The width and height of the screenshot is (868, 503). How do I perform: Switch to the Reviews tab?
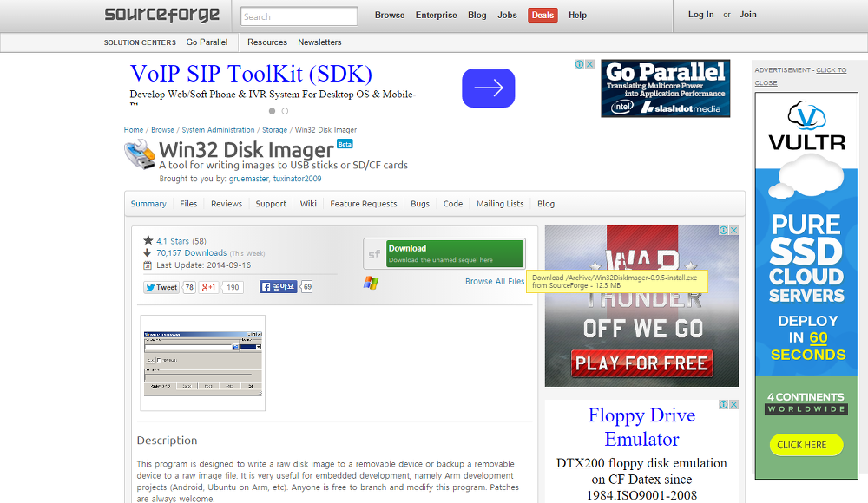227,204
